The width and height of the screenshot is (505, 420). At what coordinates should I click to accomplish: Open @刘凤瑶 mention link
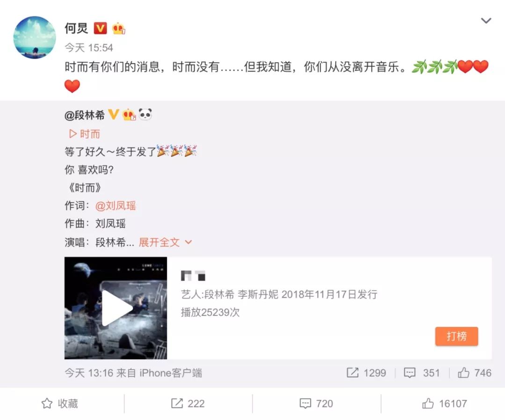pos(115,206)
